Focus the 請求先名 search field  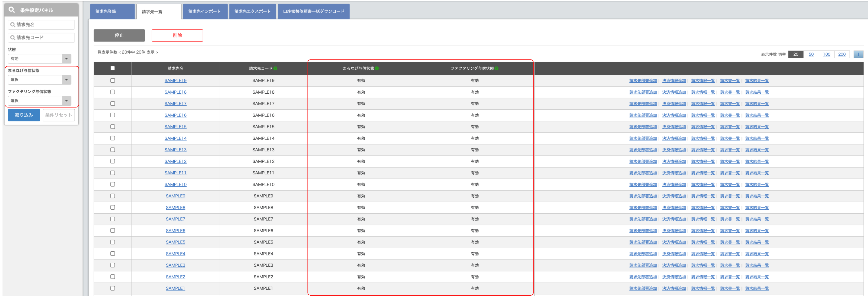pyautogui.click(x=41, y=25)
